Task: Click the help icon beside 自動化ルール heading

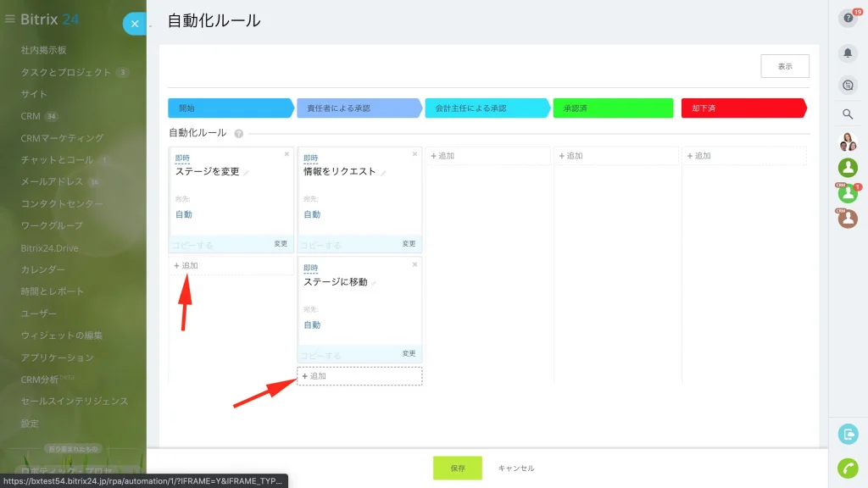Action: [238, 133]
